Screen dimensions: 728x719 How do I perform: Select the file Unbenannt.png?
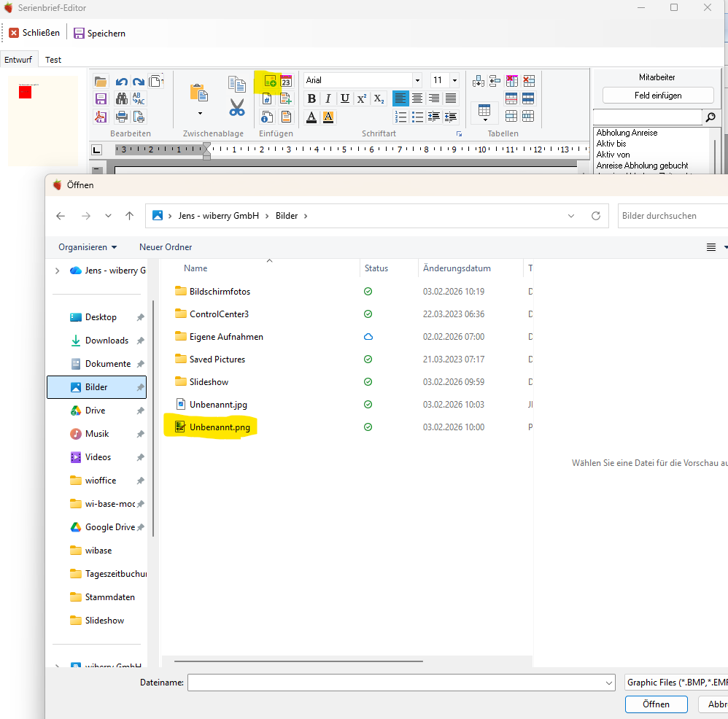tap(219, 427)
